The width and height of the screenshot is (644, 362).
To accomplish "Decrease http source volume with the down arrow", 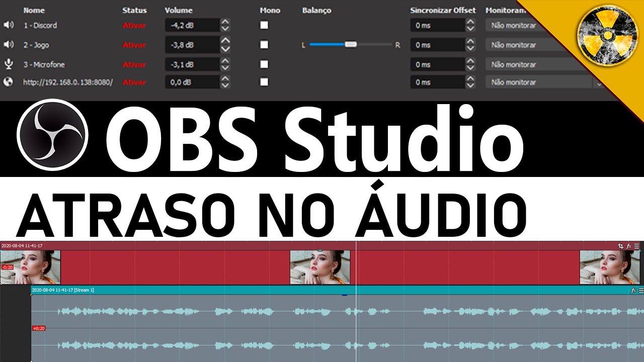I will click(x=225, y=85).
